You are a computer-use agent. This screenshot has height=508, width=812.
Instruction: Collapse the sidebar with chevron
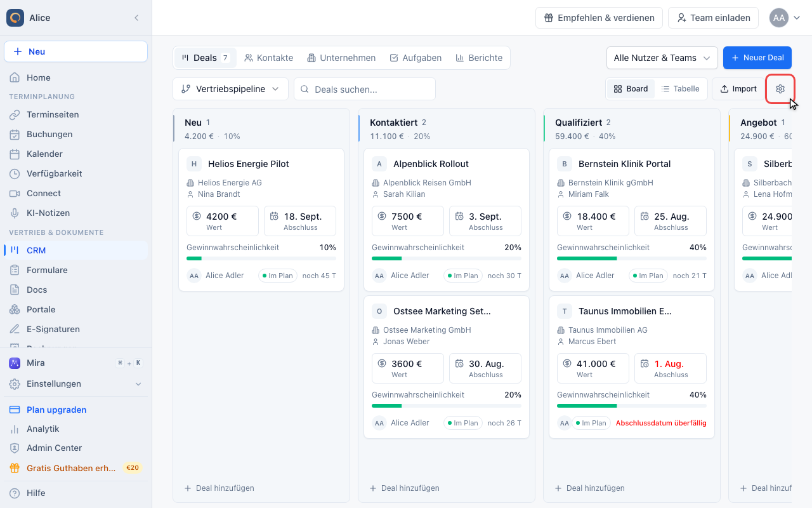[x=136, y=18]
